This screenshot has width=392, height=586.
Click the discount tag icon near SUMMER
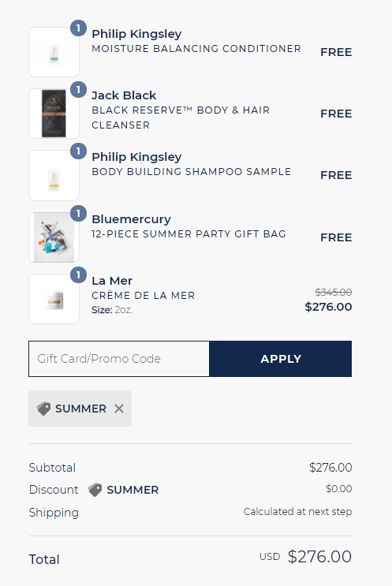point(95,490)
